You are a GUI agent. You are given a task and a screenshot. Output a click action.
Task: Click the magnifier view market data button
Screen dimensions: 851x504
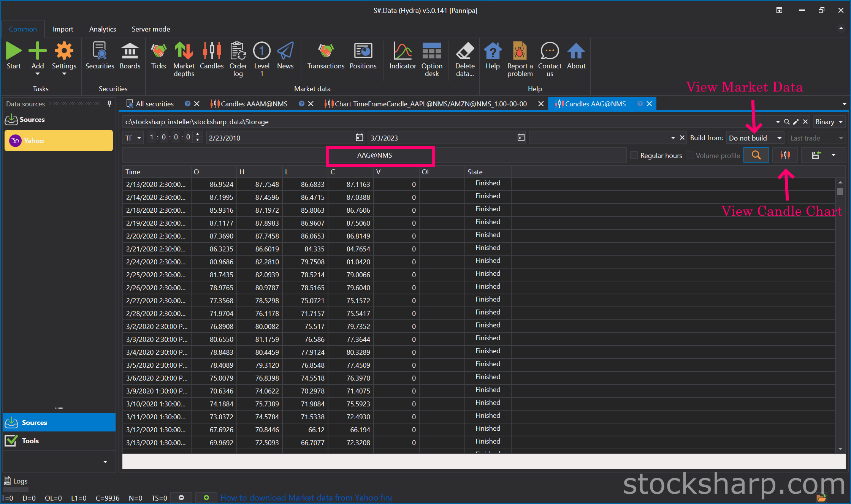(x=756, y=155)
